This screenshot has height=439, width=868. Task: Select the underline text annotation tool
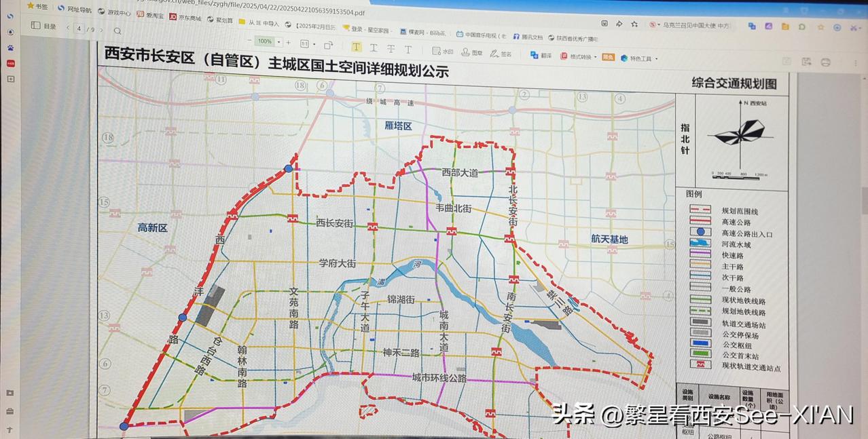374,47
